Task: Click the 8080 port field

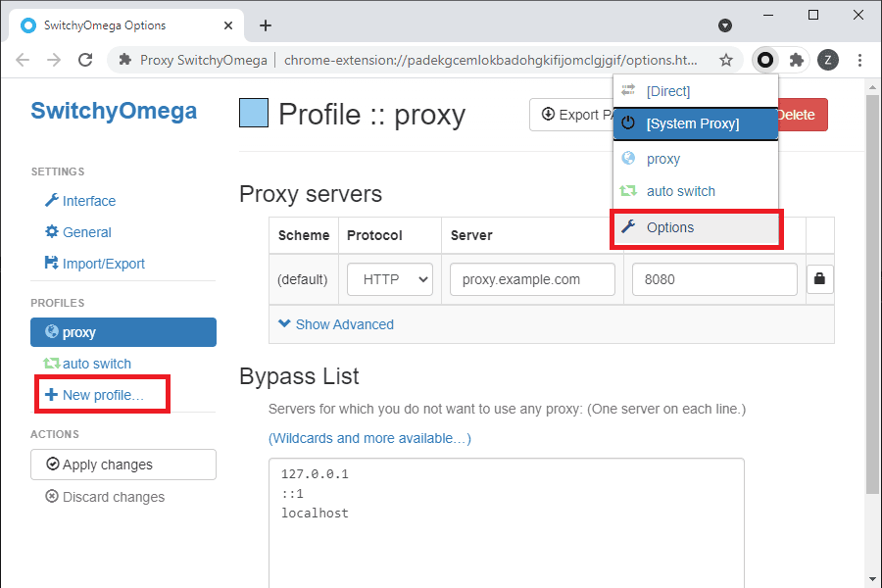Action: point(714,279)
